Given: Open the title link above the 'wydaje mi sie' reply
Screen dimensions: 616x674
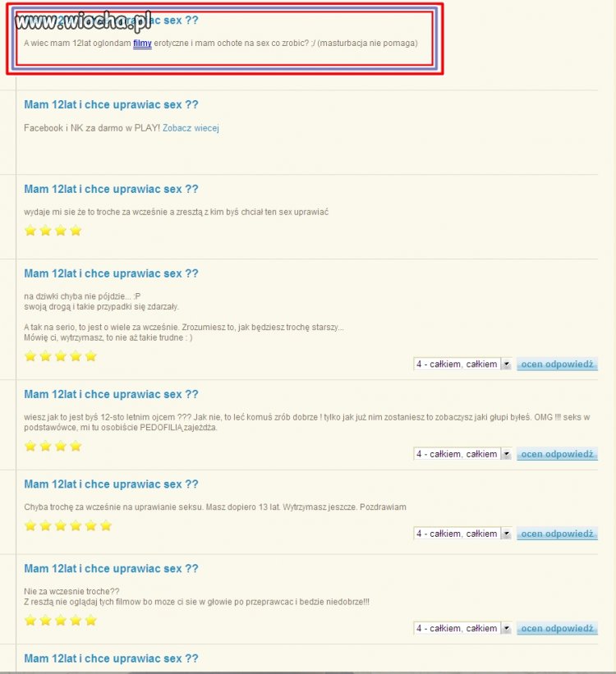Looking at the screenshot, I should click(x=111, y=189).
